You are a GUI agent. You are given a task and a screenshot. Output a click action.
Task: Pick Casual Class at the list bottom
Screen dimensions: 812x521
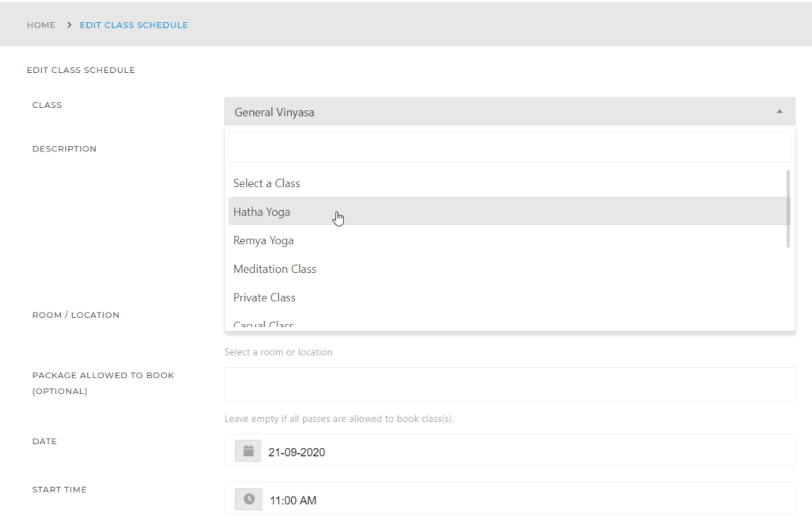[x=263, y=324]
